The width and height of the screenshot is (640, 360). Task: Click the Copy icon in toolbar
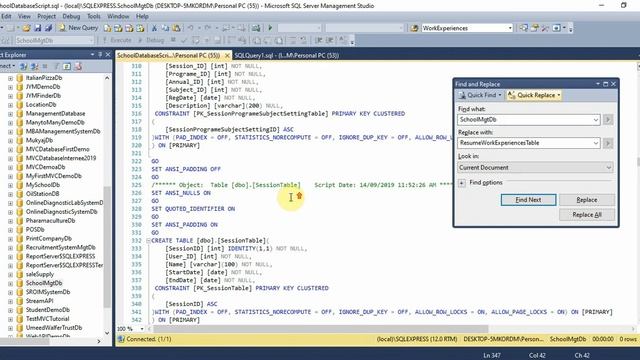tap(165, 28)
